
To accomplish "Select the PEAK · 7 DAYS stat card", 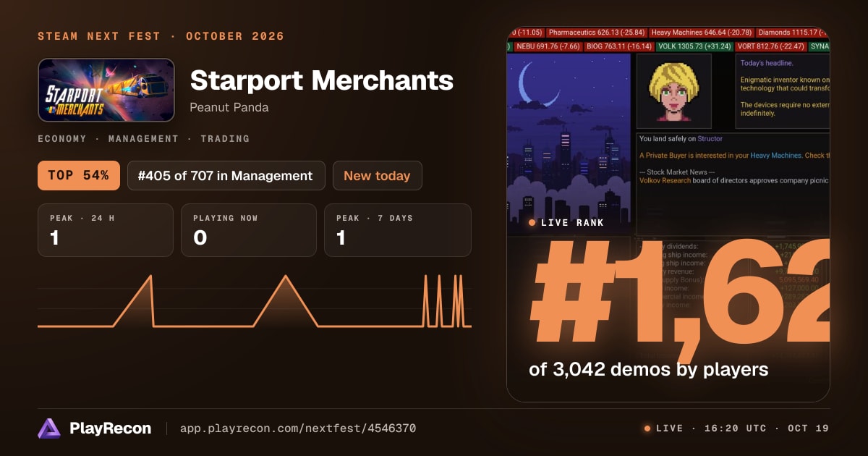I will 398,230.
